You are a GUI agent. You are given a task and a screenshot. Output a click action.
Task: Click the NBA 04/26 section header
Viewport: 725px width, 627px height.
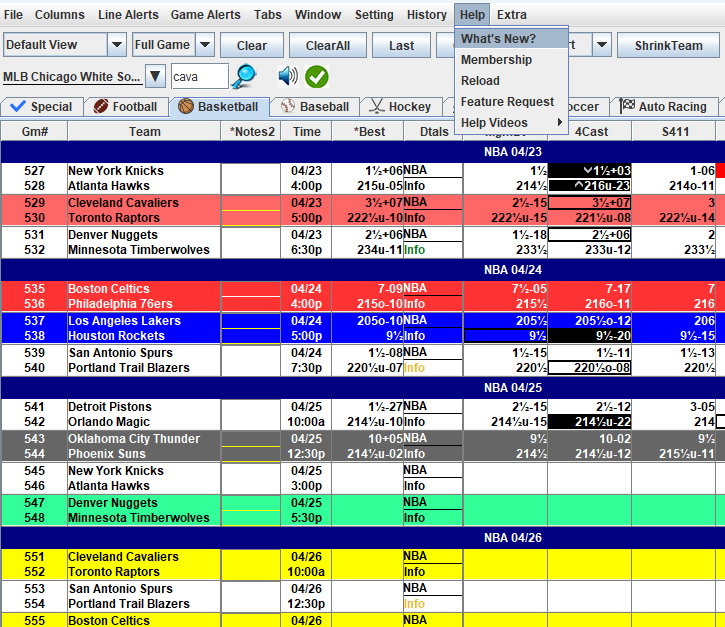point(362,538)
